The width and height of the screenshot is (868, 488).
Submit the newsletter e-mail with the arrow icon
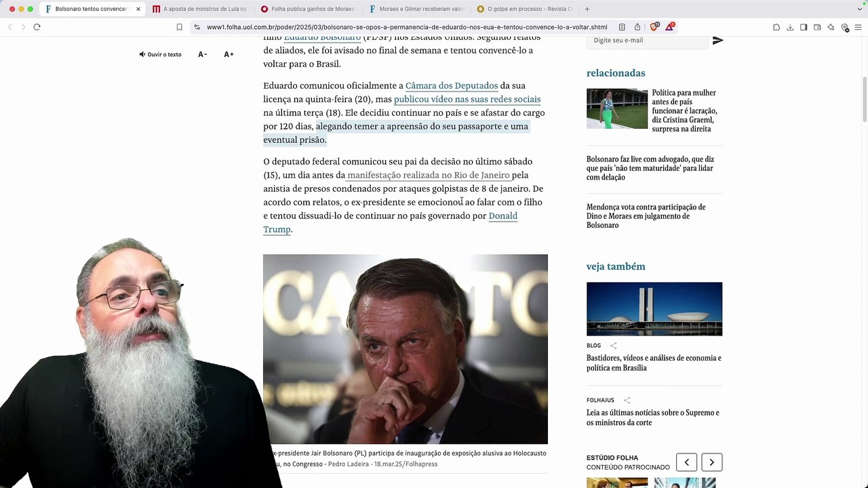717,41
